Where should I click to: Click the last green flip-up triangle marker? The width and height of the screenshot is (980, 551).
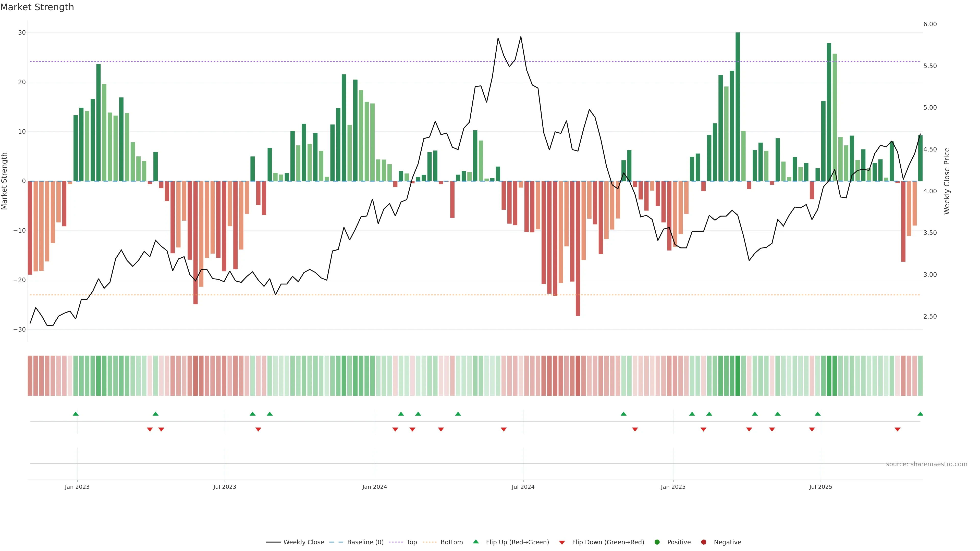coord(920,414)
